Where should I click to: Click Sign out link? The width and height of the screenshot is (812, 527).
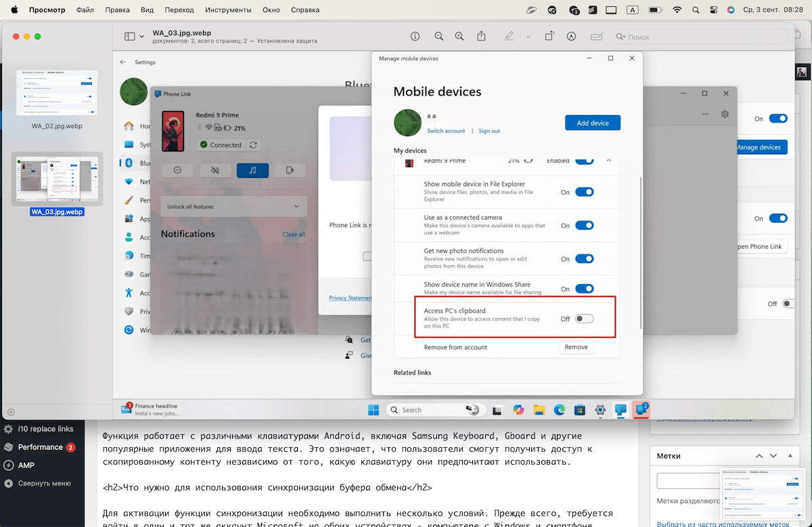tap(489, 131)
